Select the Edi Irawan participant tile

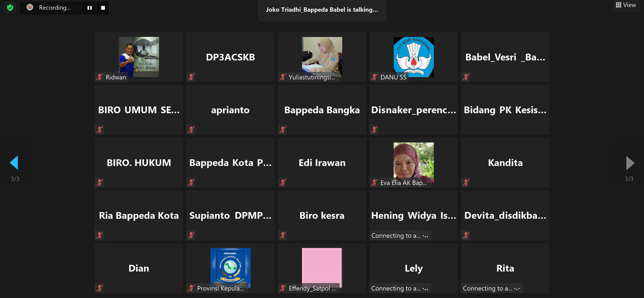coord(322,163)
